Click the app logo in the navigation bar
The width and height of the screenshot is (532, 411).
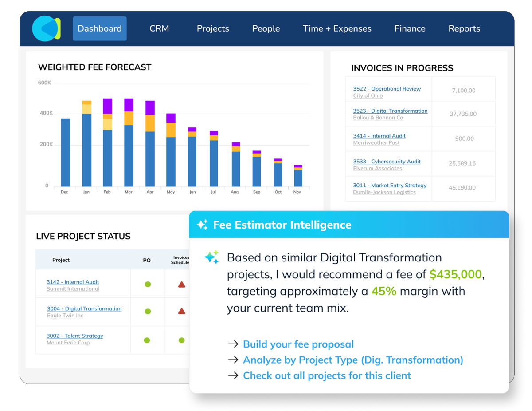click(x=46, y=28)
